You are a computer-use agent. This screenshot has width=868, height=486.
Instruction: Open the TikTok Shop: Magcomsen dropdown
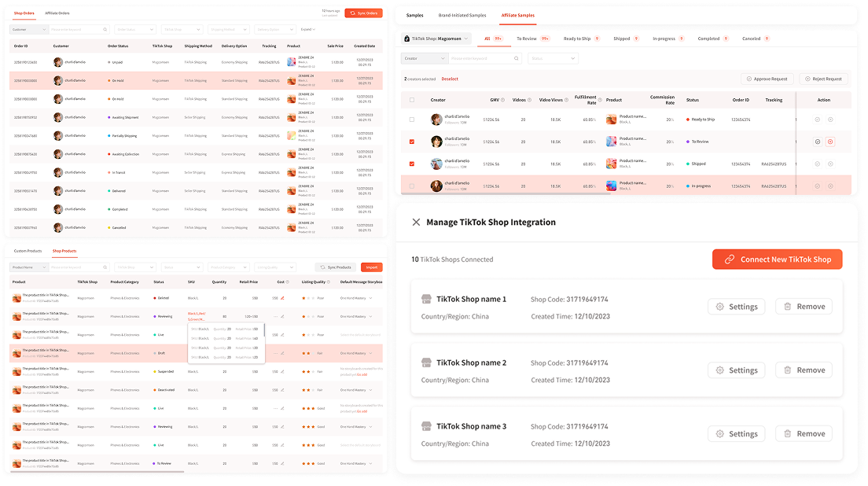[436, 38]
